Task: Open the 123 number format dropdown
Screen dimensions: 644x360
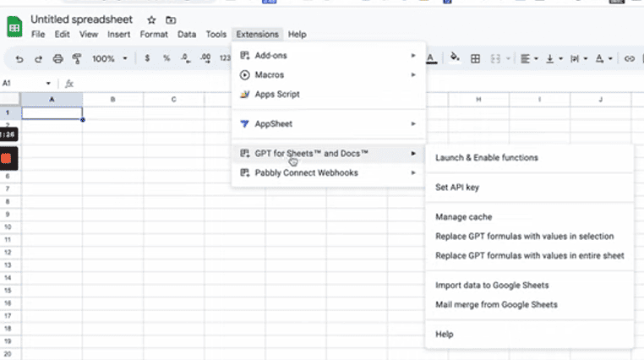Action: (x=225, y=58)
